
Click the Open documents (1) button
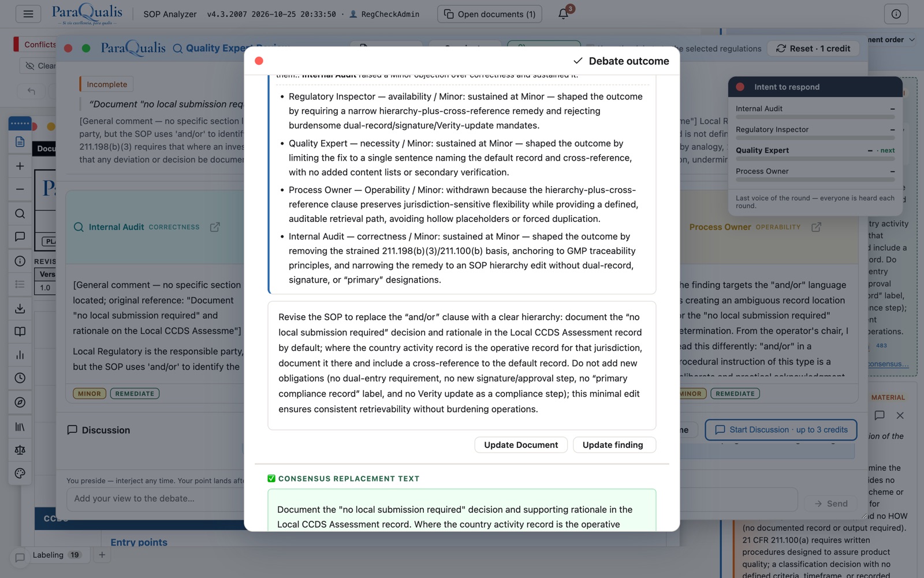[x=489, y=14]
